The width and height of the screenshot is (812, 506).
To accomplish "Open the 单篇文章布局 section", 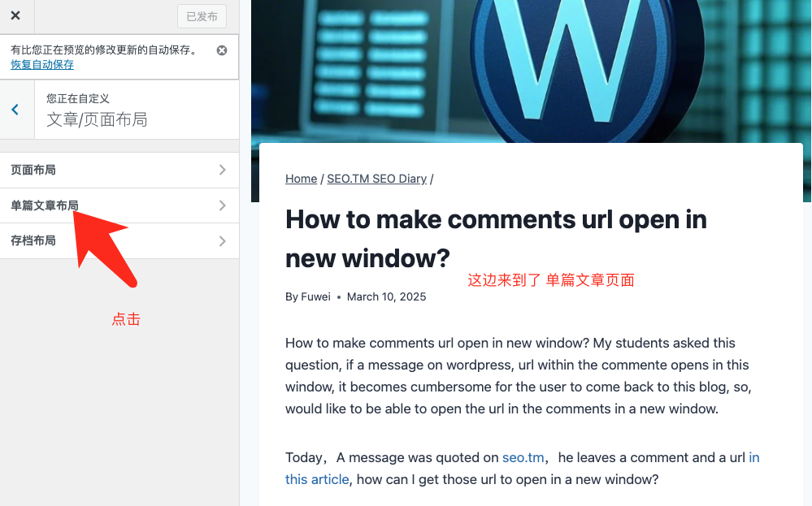I will point(45,205).
